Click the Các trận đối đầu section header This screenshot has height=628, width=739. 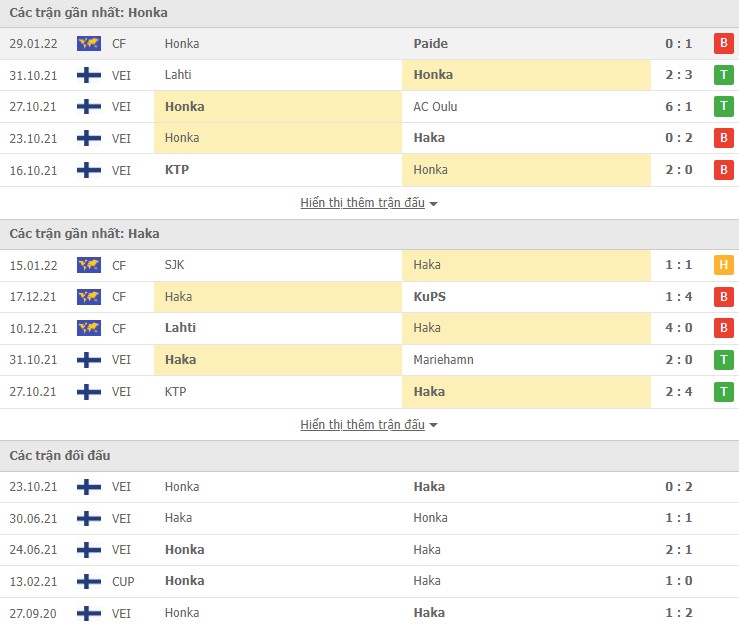tap(60, 456)
